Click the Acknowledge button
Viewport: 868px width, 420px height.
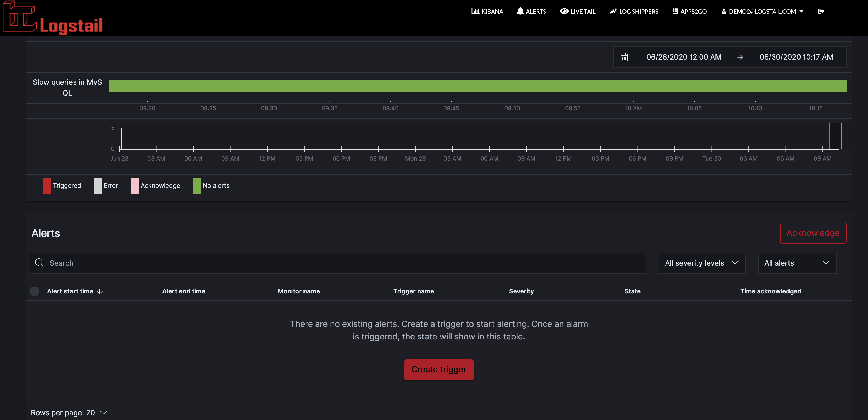tap(813, 233)
